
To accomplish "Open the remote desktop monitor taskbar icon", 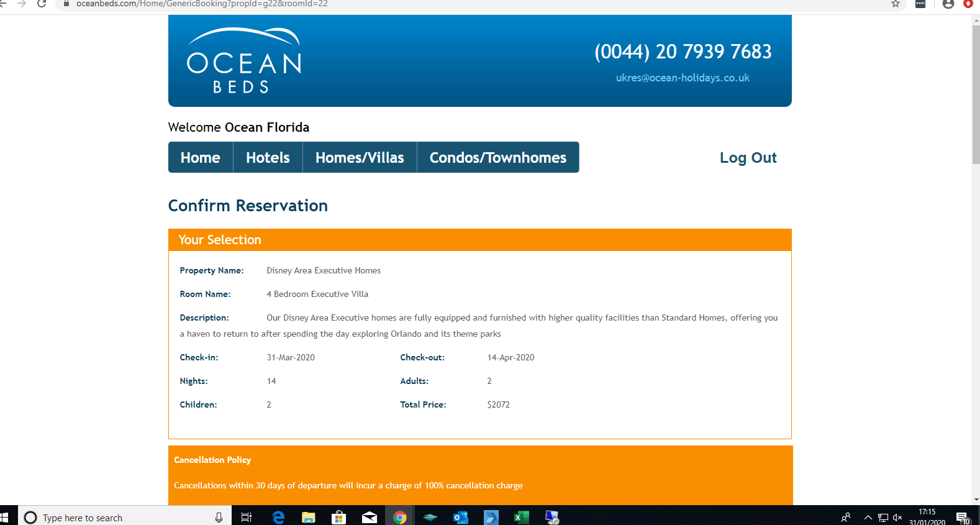I will pos(552,518).
